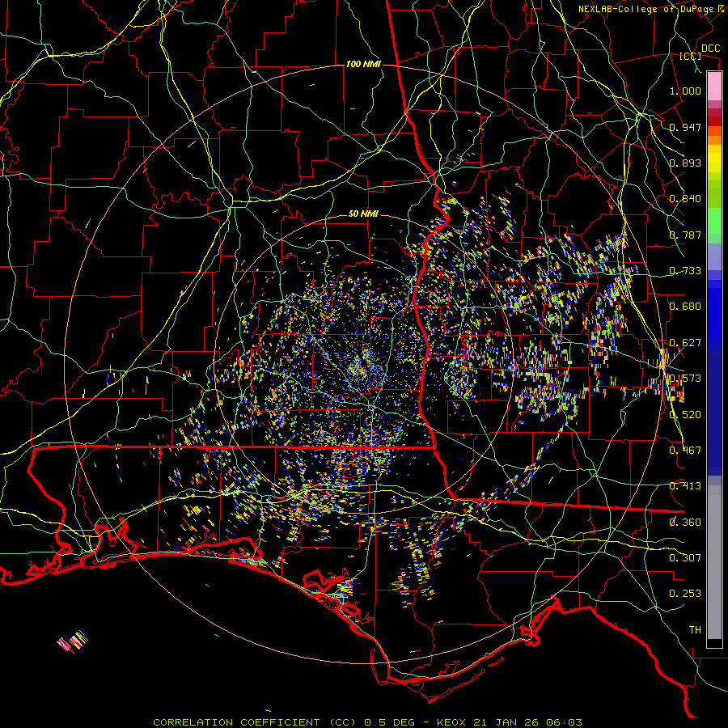Click the 0.360 scale value
The image size is (728, 728).
tap(685, 523)
